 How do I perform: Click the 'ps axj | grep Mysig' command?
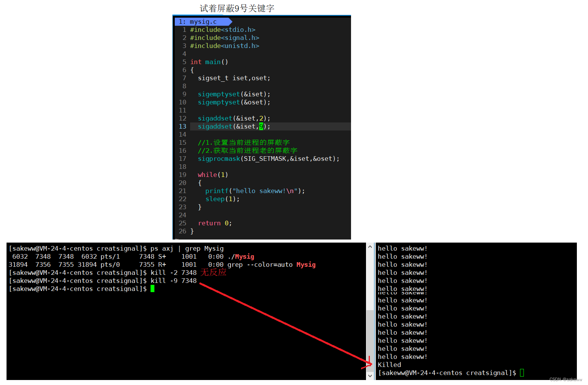[x=187, y=248]
